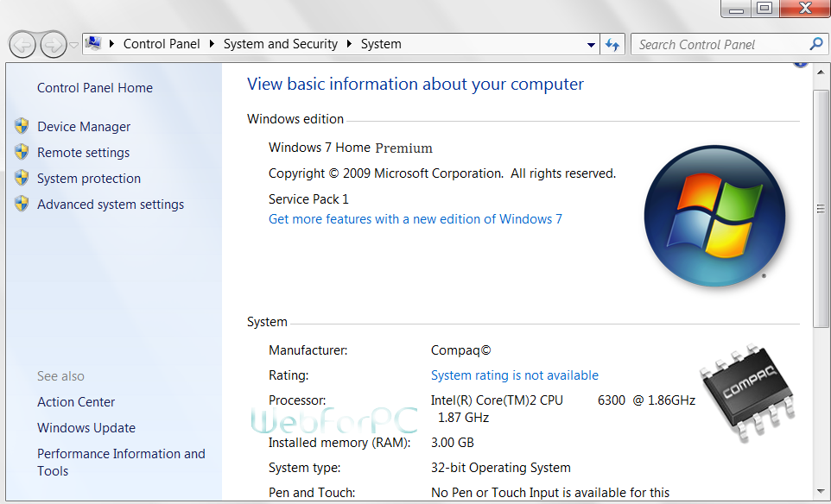Click the scrollbar up arrow
The height and width of the screenshot is (504, 831).
click(821, 72)
